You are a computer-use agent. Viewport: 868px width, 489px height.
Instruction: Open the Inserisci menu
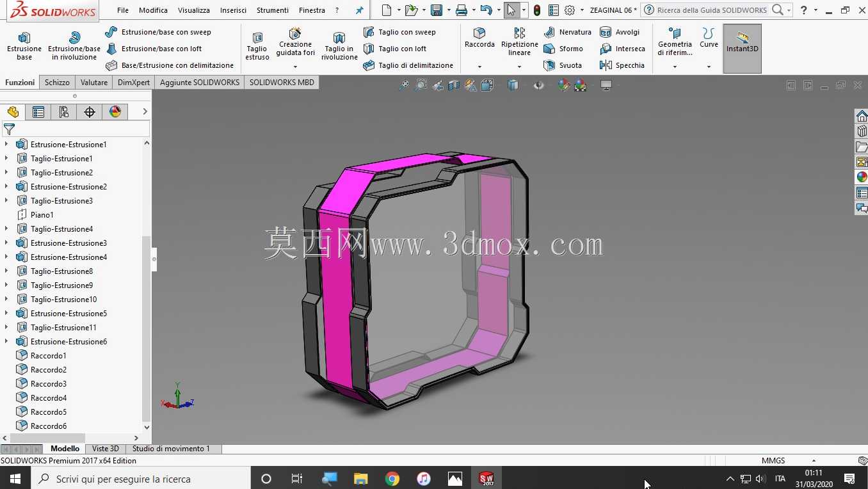point(233,10)
